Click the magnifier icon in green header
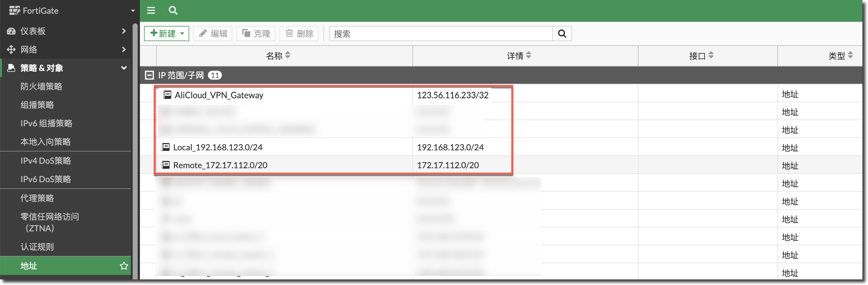Viewport: 868px width, 285px height. 173,10
